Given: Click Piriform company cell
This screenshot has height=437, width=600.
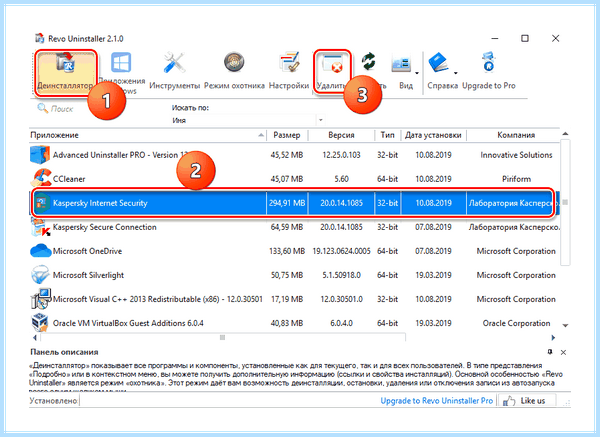Looking at the screenshot, I should point(516,179).
